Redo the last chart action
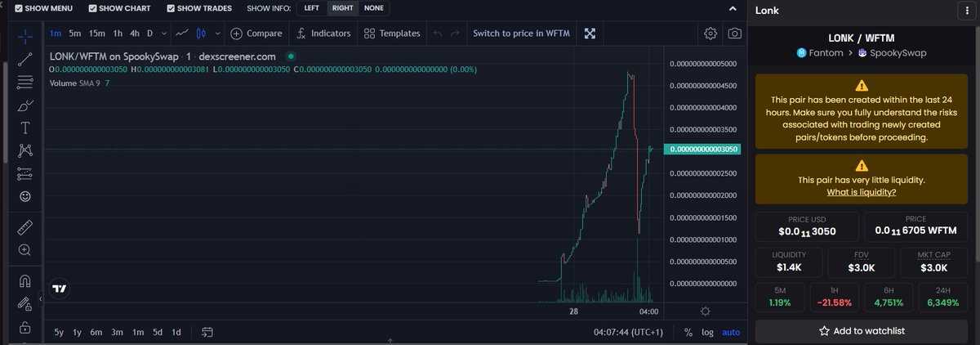This screenshot has height=345, width=980. (455, 34)
